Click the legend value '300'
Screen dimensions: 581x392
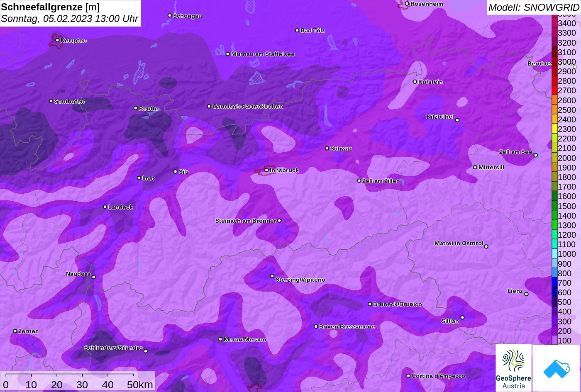[x=564, y=321]
